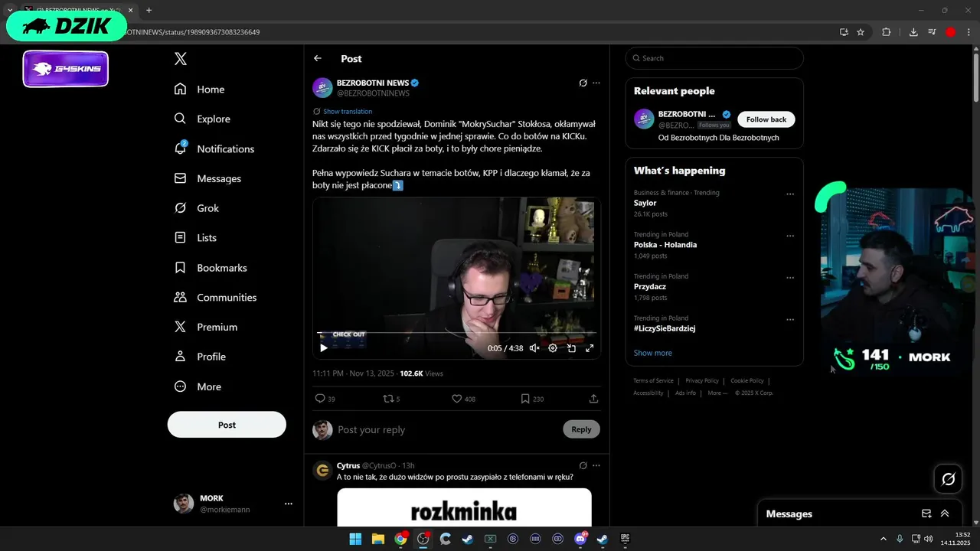The width and height of the screenshot is (980, 551).
Task: Open MORK account options menu
Action: (x=289, y=504)
